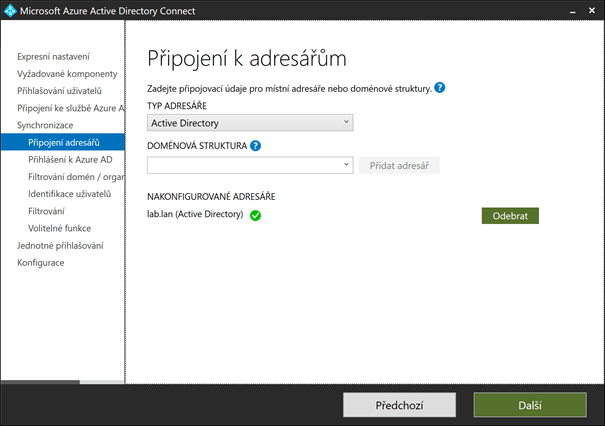Screen dimensions: 605x426
Task: Open the TYP ADRESÁŘE Active Directory dropdown
Action: pyautogui.click(x=250, y=122)
